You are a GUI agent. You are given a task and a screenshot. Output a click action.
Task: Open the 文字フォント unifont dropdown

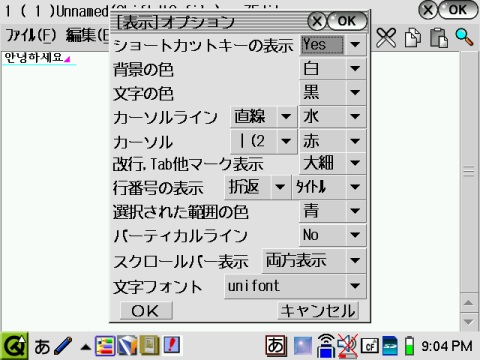(296, 286)
